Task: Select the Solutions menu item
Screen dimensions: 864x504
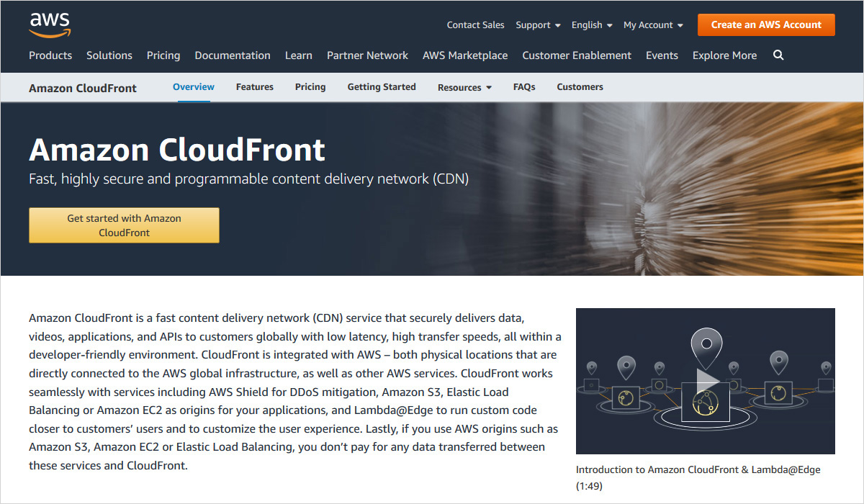Action: [109, 55]
